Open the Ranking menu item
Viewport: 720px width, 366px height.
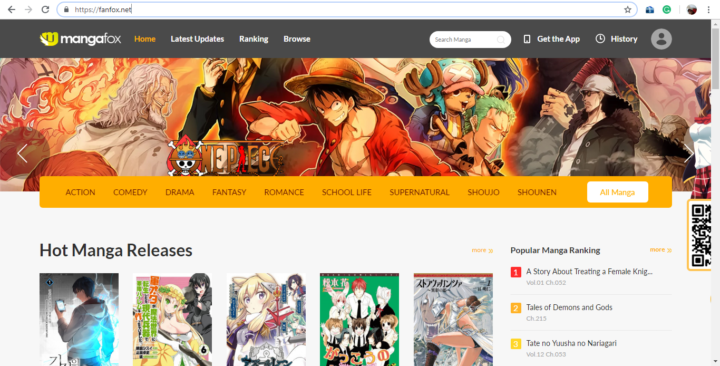tap(253, 39)
